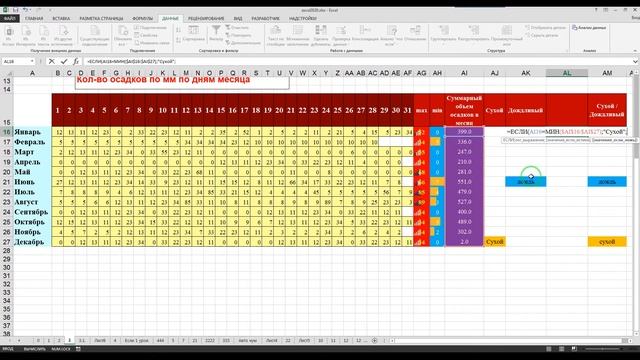Screen dimensions: 640x360
Task: Click the Insert Function fx button
Action: (x=76, y=61)
